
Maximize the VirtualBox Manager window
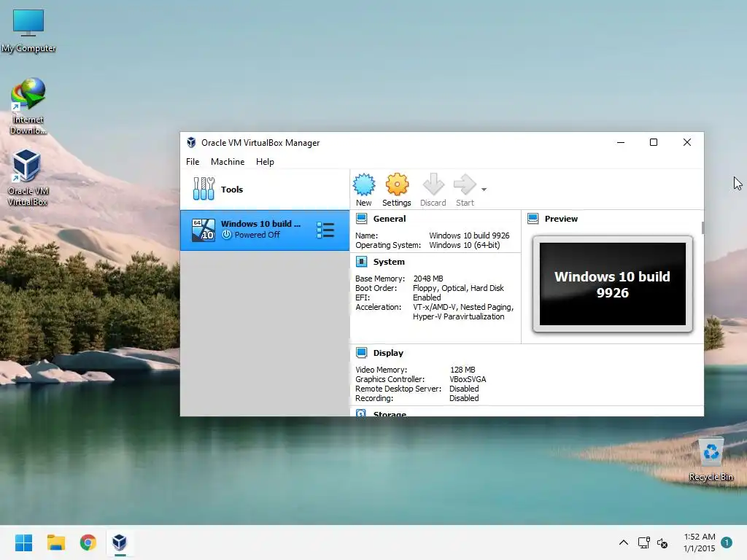pos(654,142)
